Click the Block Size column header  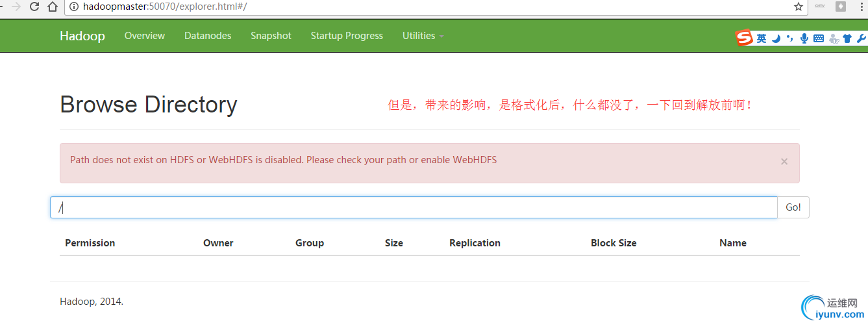614,243
